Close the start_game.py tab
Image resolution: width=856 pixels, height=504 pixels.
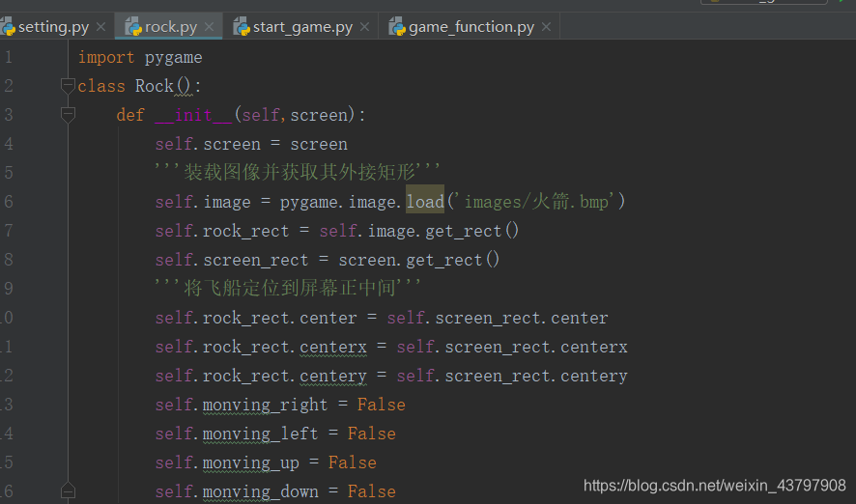[364, 27]
